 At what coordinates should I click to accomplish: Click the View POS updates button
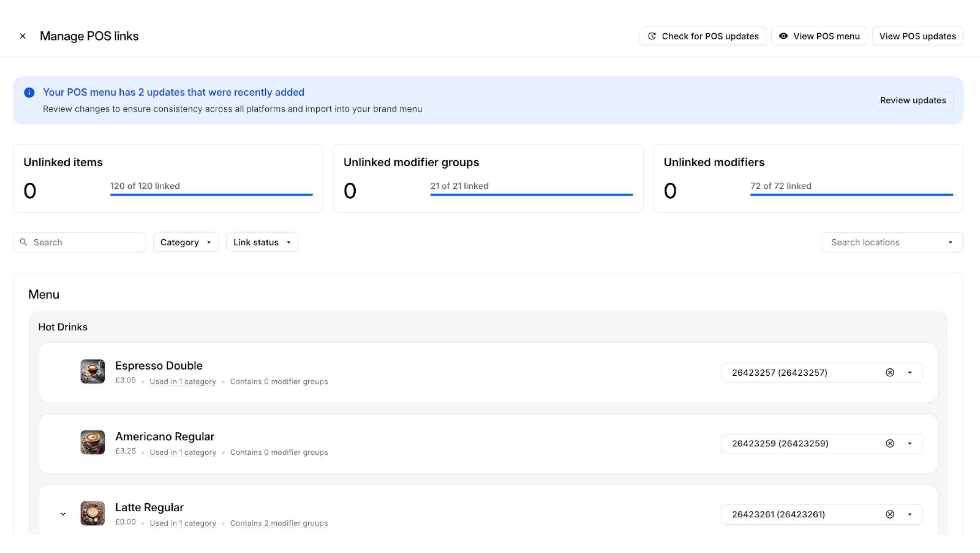point(917,36)
